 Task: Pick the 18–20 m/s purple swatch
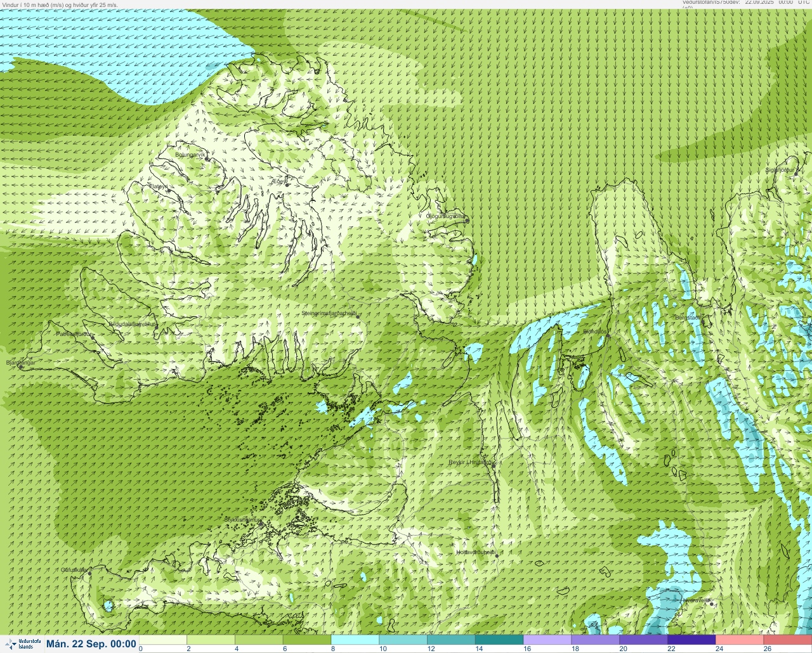[596, 640]
